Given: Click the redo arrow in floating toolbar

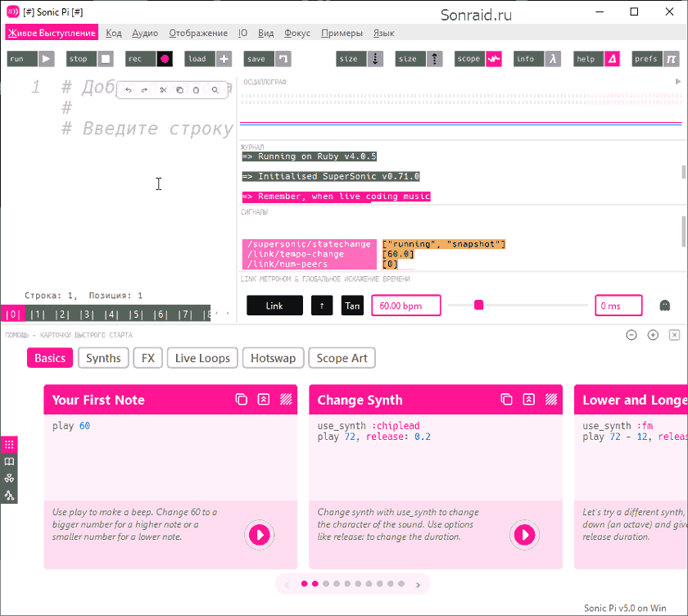Looking at the screenshot, I should click(144, 90).
